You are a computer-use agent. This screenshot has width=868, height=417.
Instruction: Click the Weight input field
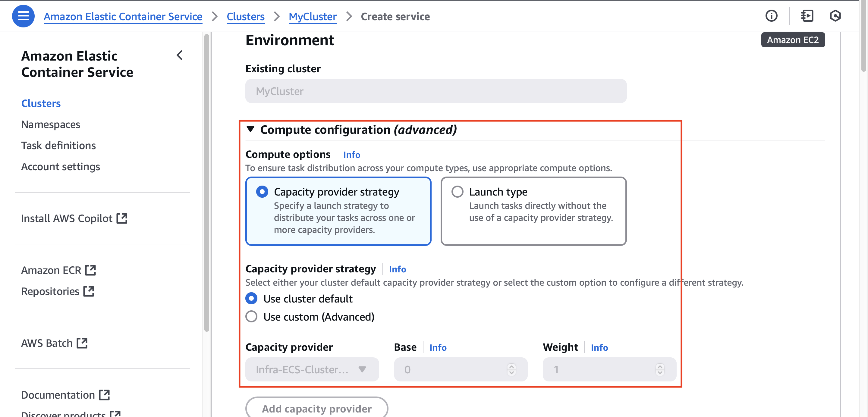click(x=609, y=369)
